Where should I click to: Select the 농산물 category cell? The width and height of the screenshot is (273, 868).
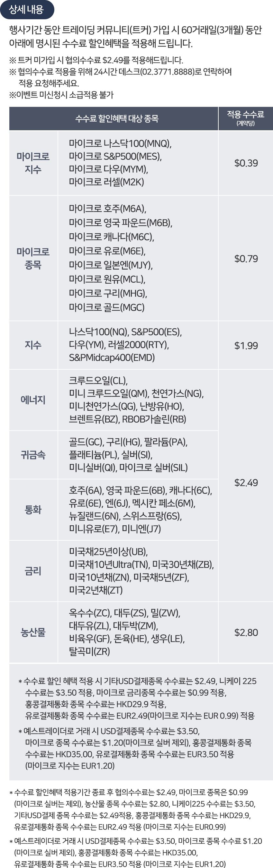point(33,632)
